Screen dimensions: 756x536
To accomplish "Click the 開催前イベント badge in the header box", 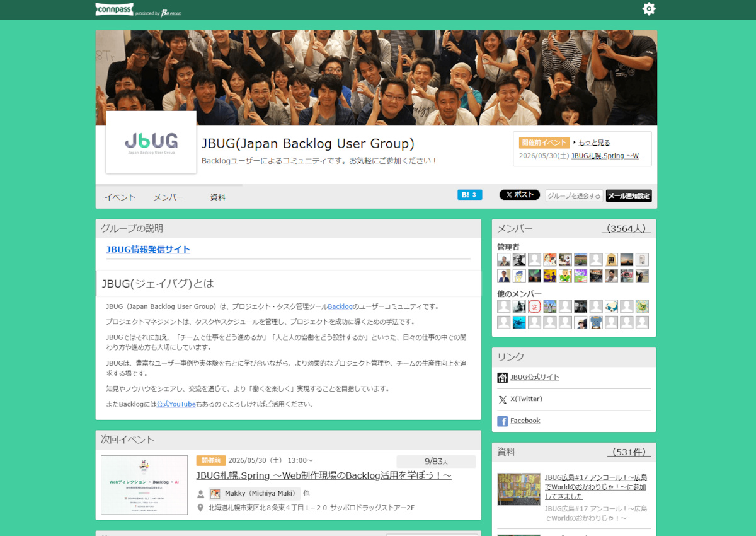I will click(544, 143).
